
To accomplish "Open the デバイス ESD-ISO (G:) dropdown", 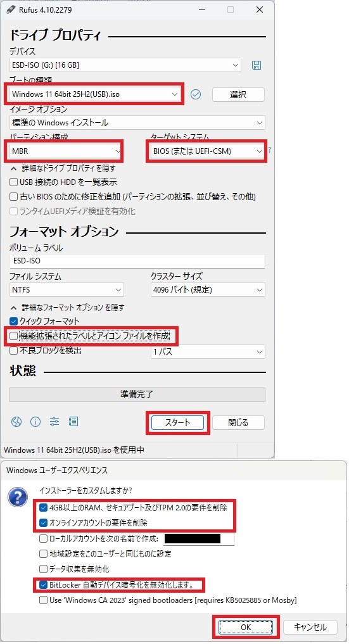I will pos(125,65).
